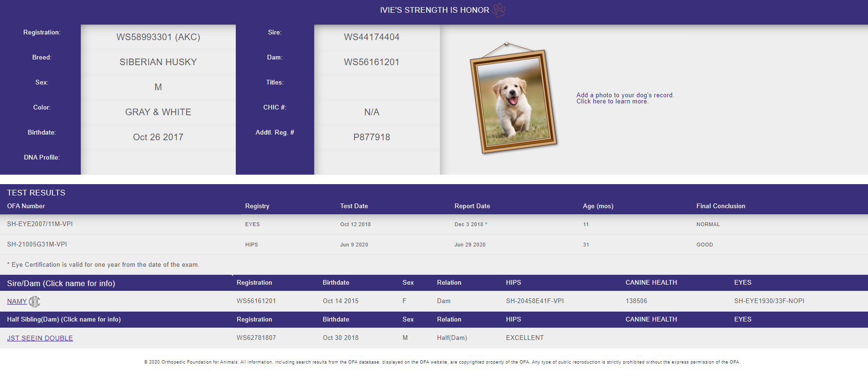
Task: Open the NAMY dam record link
Action: (x=17, y=301)
